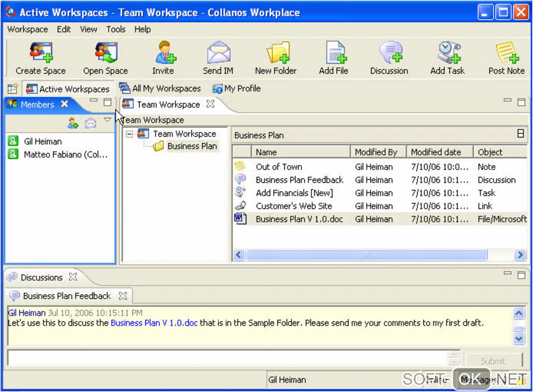533x392 pixels.
Task: Close the Members panel tab
Action: pyautogui.click(x=65, y=104)
